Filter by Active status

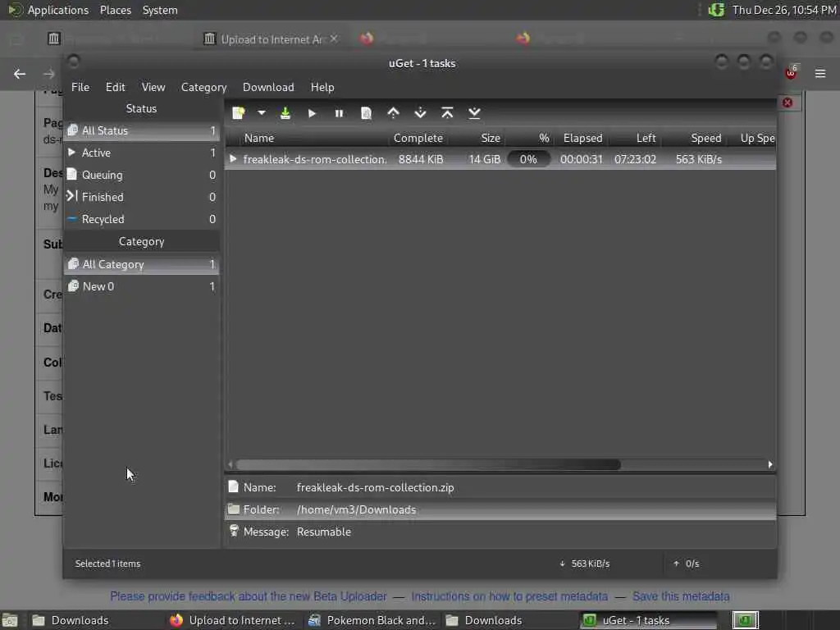coord(142,153)
